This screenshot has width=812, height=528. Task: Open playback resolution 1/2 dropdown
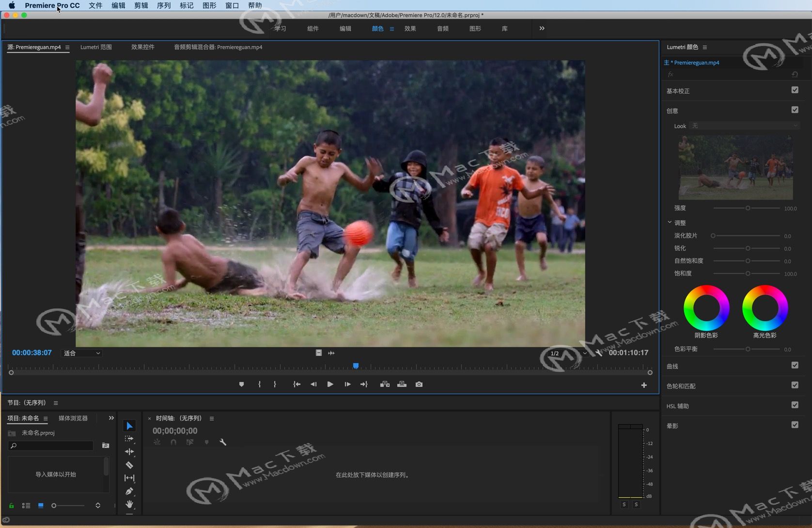(x=568, y=353)
